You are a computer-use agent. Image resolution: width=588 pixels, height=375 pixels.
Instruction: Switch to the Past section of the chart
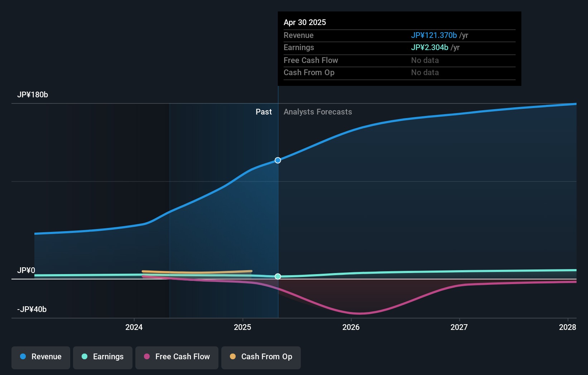(x=264, y=112)
